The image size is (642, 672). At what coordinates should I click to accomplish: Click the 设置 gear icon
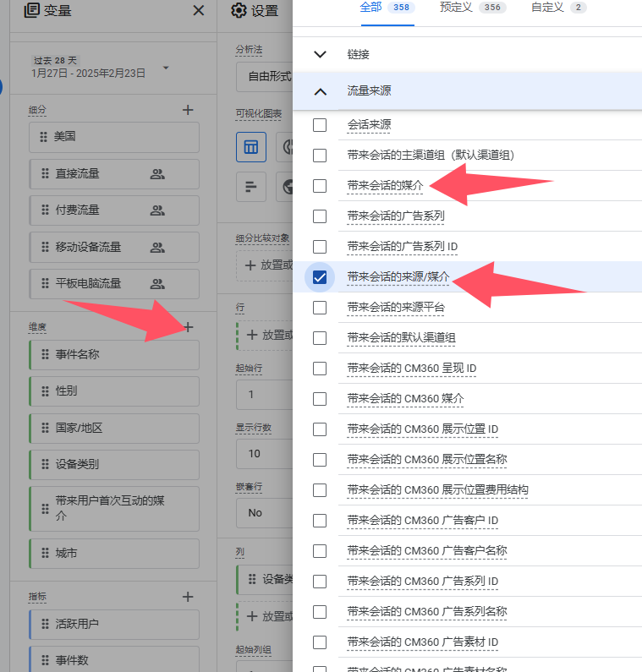tap(239, 10)
